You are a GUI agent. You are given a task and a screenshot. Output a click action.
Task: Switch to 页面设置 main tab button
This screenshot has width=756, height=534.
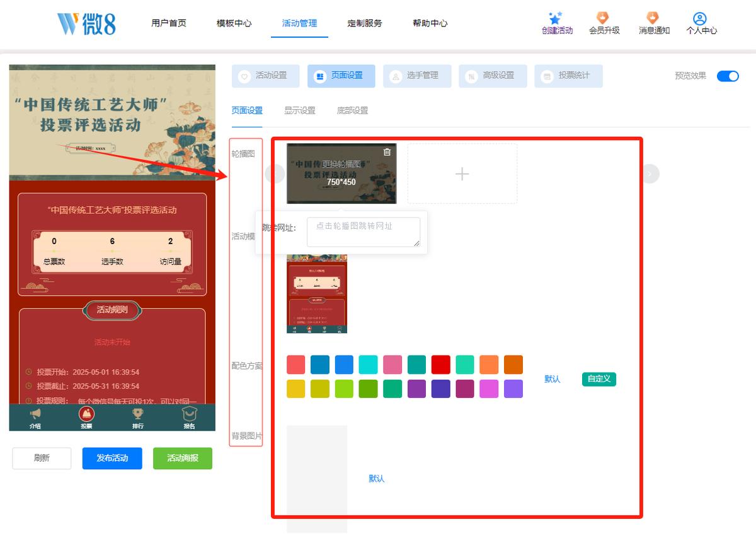tap(341, 76)
